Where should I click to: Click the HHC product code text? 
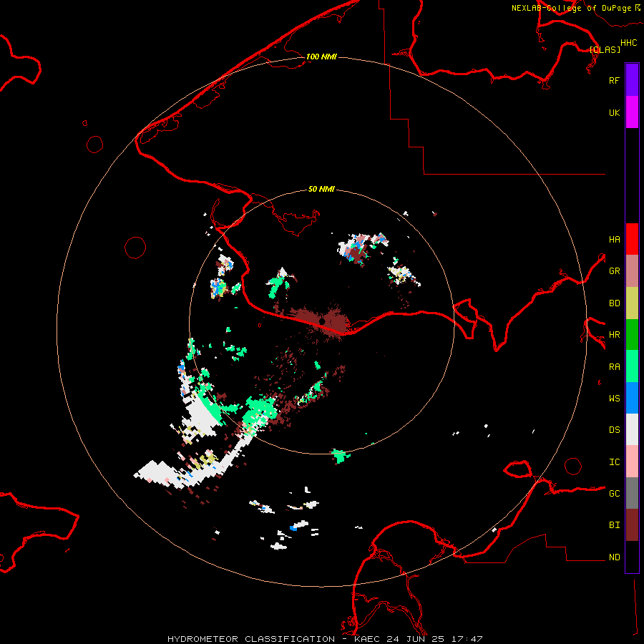(629, 43)
